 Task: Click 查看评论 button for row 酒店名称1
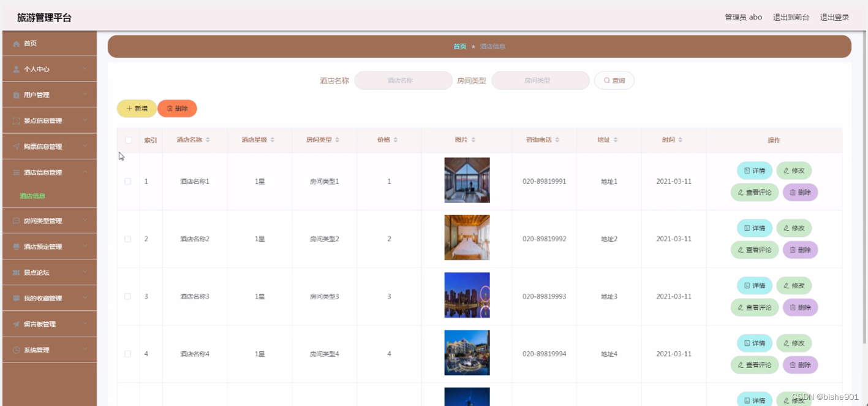pyautogui.click(x=755, y=193)
